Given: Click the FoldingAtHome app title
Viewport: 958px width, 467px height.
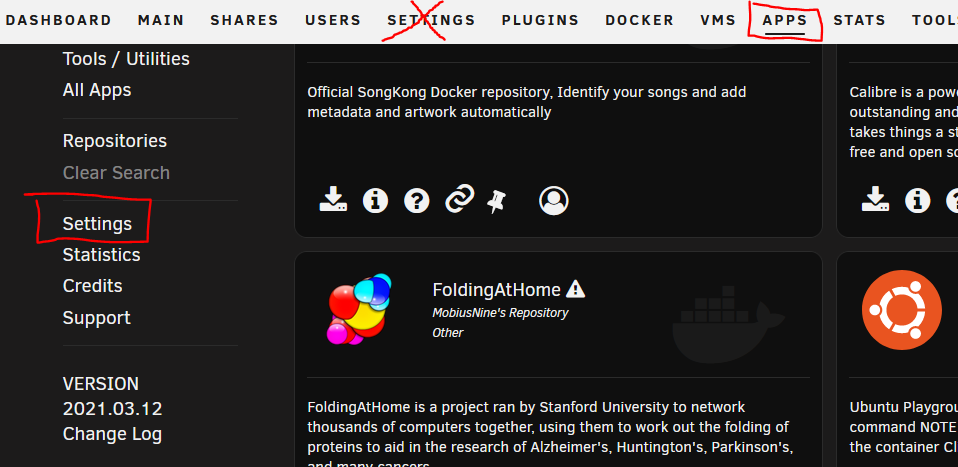Looking at the screenshot, I should (x=496, y=289).
